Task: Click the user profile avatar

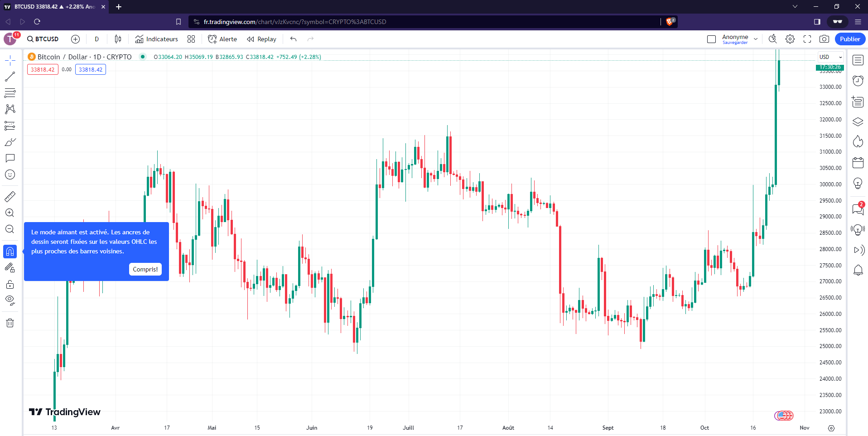Action: point(10,39)
